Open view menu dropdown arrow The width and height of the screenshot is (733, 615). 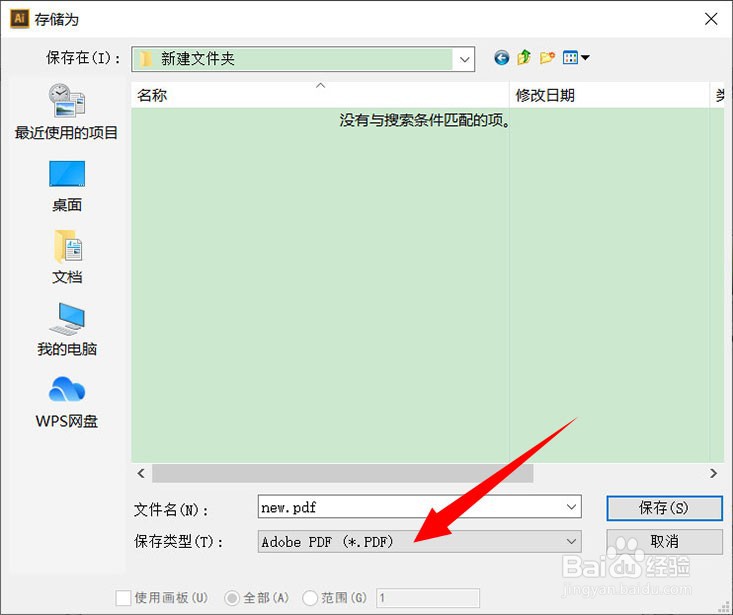[585, 58]
